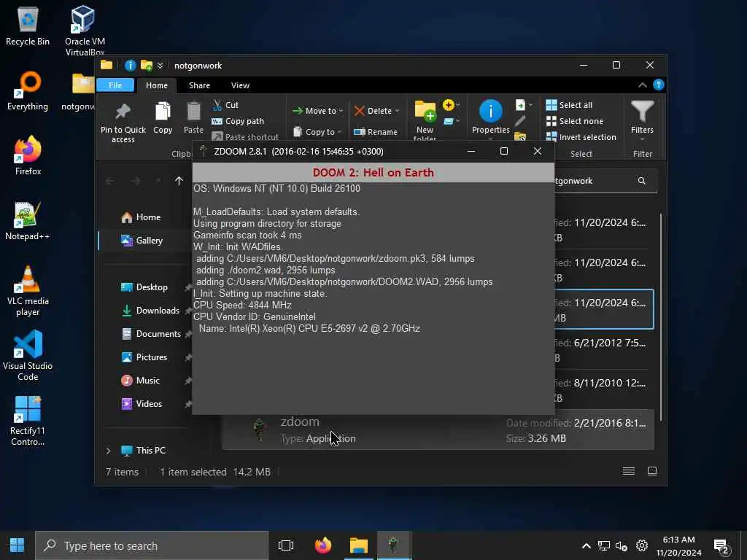Open Explorer help question mark icon
747x560 pixels.
(659, 85)
